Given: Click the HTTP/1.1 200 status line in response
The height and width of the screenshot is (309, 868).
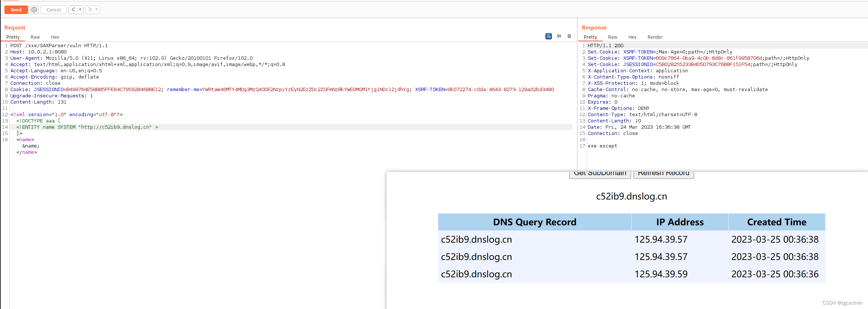Looking at the screenshot, I should (x=605, y=46).
